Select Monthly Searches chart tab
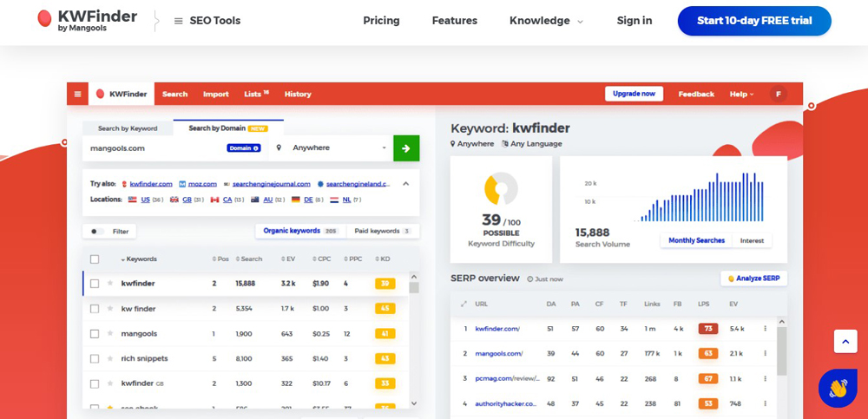868x419 pixels. 696,240
